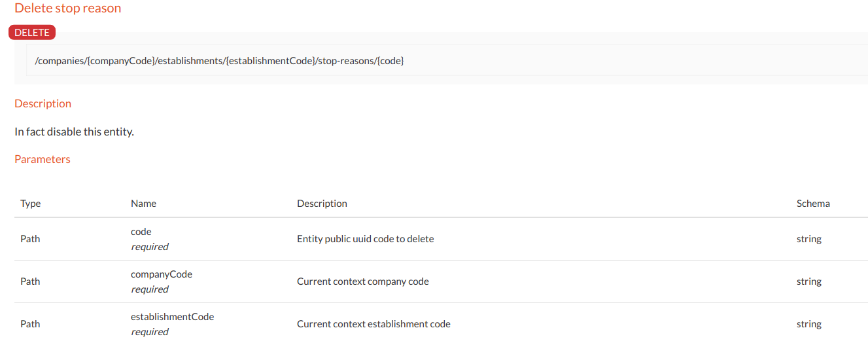Viewport: 868px width, 345px height.
Task: Click the string schema in the code row
Action: click(808, 239)
